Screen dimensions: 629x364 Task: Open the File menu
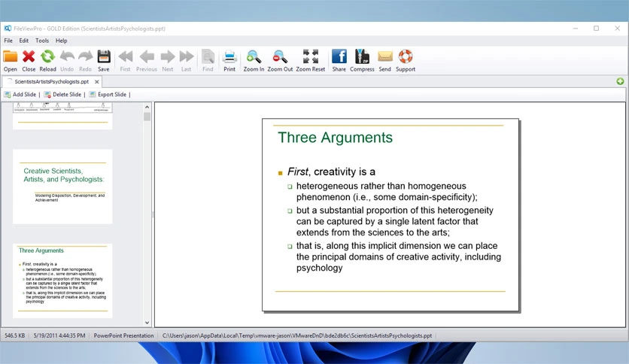tap(8, 41)
